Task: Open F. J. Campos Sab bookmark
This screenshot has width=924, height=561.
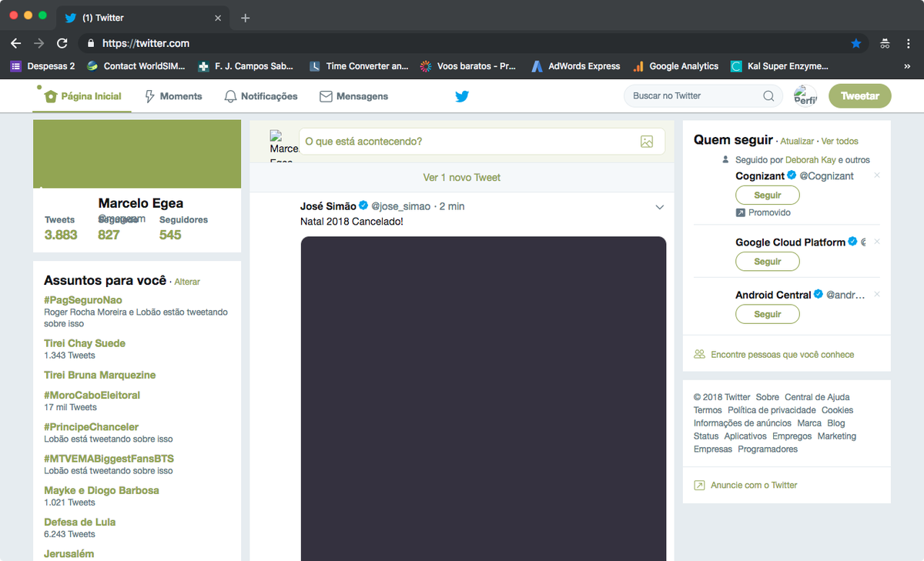Action: click(x=246, y=66)
